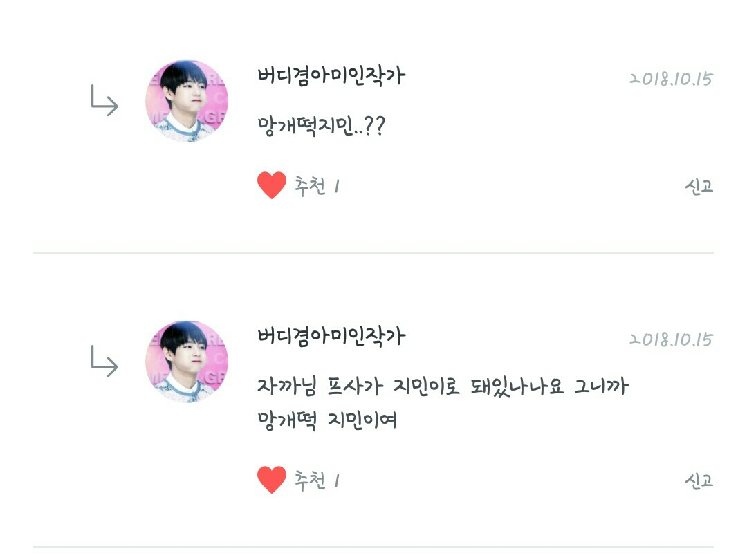Open the 버디겸아미인작가 username above '자까님 프사가'
This screenshot has width=747, height=560.
click(331, 337)
